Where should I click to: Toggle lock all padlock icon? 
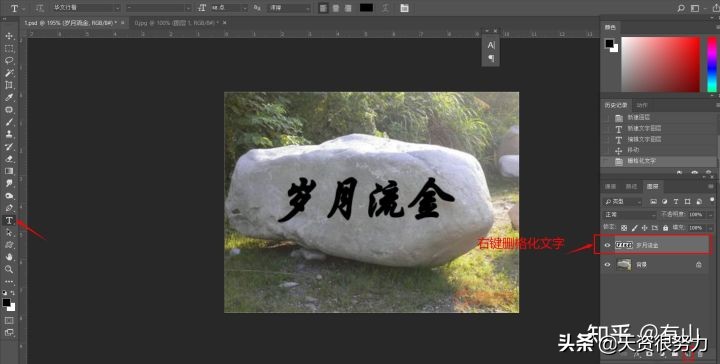(x=665, y=228)
